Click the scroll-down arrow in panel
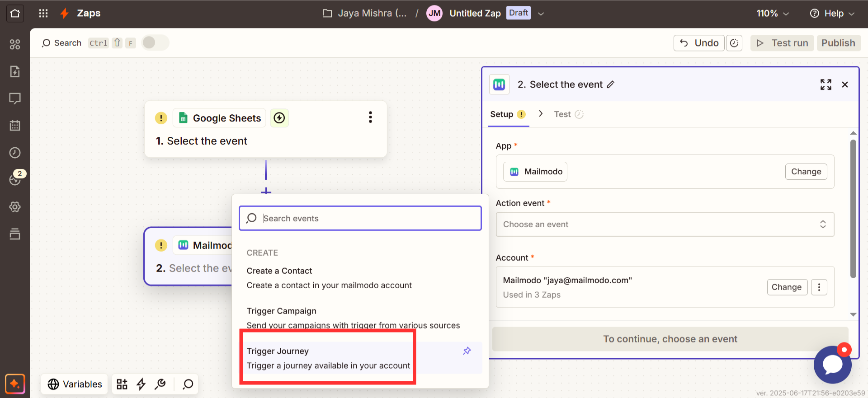The height and width of the screenshot is (398, 868). click(853, 314)
